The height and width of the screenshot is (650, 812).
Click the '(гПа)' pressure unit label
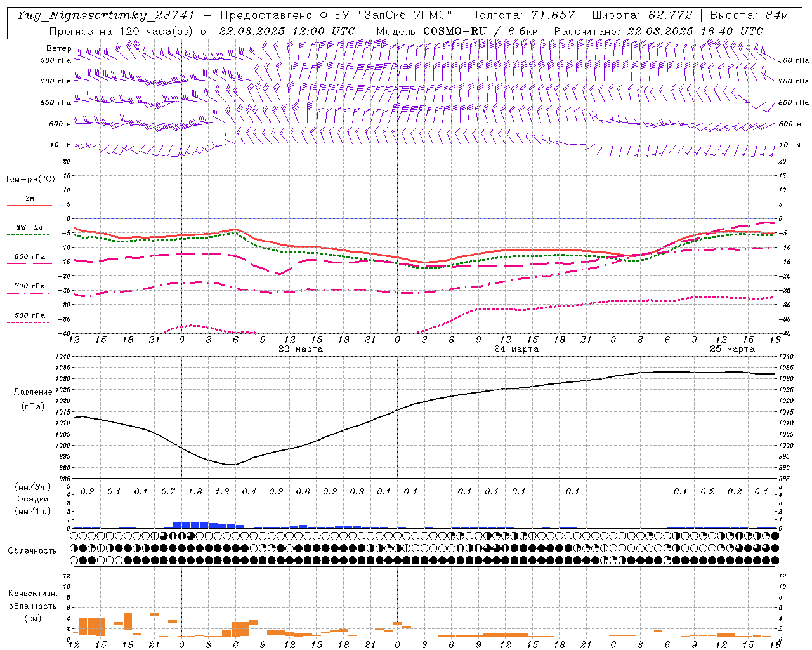point(32,406)
